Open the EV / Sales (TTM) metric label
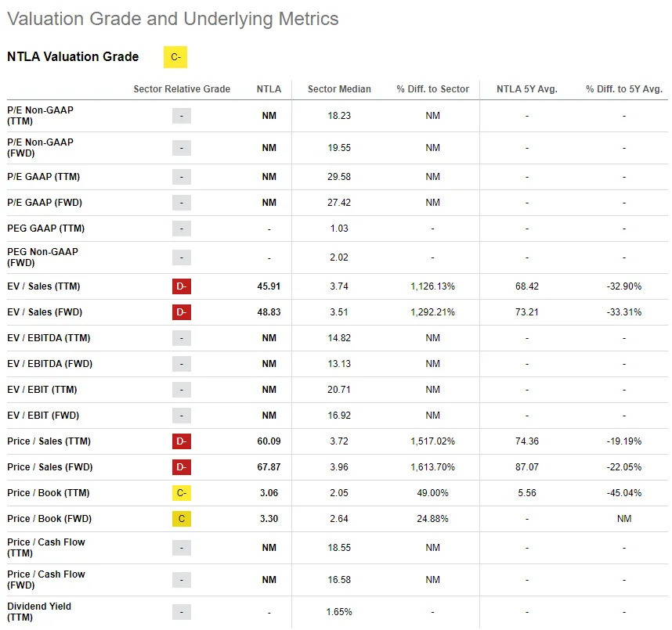 (x=44, y=286)
